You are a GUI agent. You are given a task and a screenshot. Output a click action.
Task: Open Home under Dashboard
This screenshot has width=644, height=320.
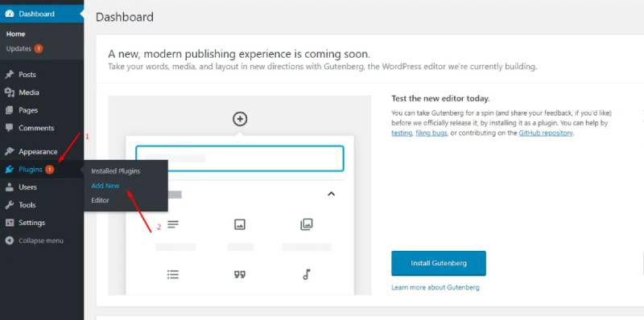point(15,34)
